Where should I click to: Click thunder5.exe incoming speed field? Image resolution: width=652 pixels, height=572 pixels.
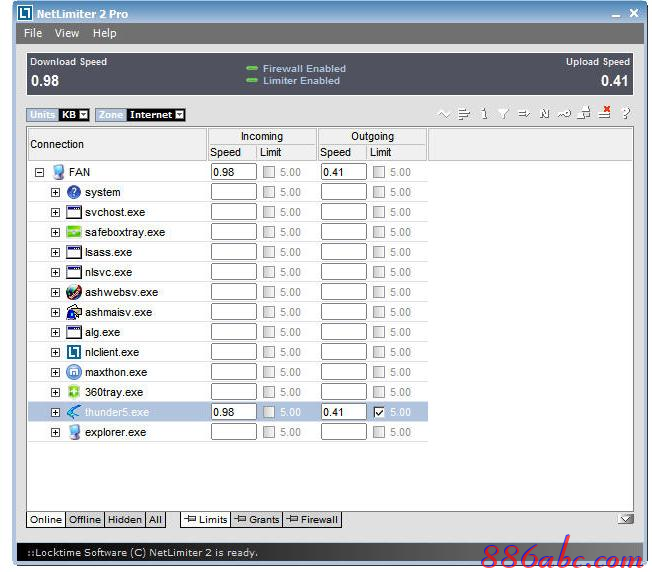pyautogui.click(x=234, y=412)
